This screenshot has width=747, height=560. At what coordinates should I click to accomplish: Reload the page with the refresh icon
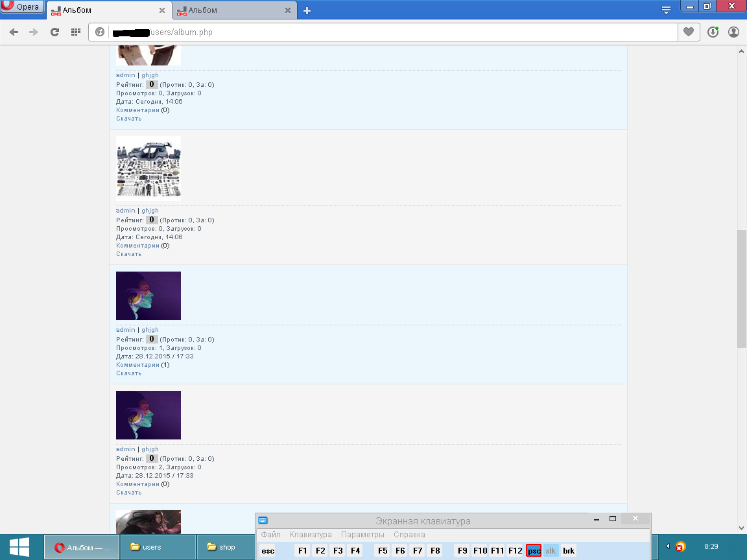point(54,32)
